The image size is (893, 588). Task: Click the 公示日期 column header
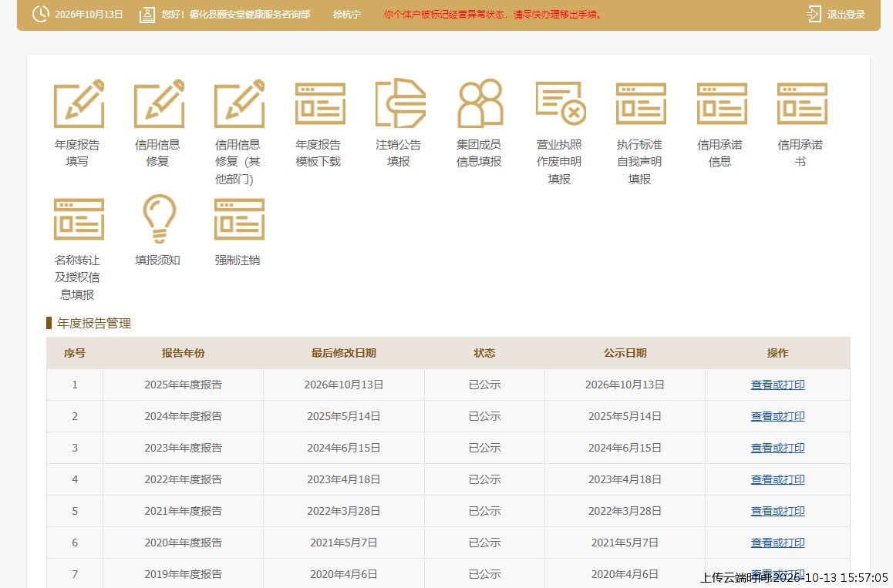625,353
